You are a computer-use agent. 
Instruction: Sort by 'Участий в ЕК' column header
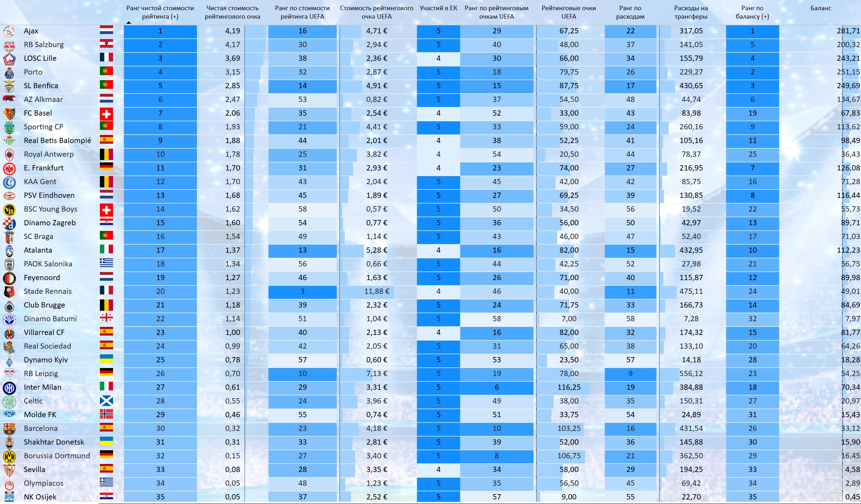click(x=438, y=8)
